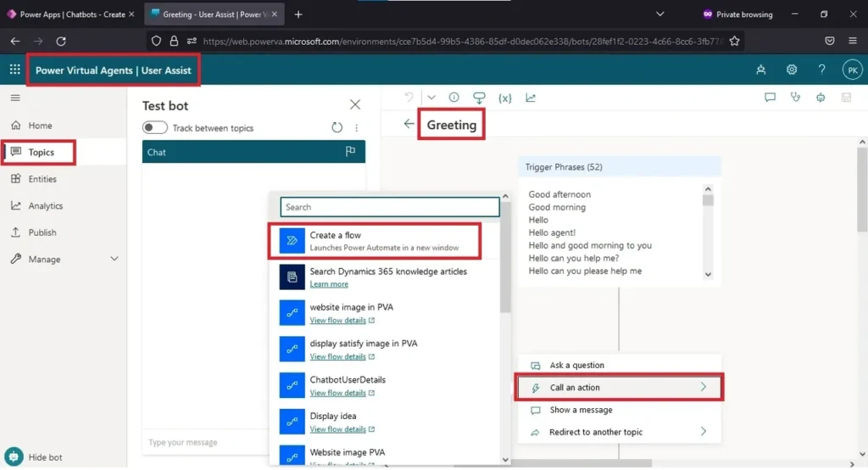
Task: Open Entities in the sidebar
Action: coord(42,178)
